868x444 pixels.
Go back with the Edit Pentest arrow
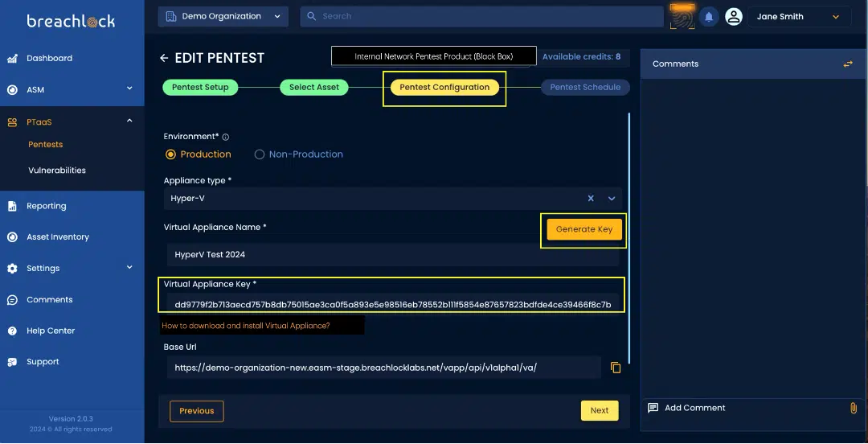[164, 58]
